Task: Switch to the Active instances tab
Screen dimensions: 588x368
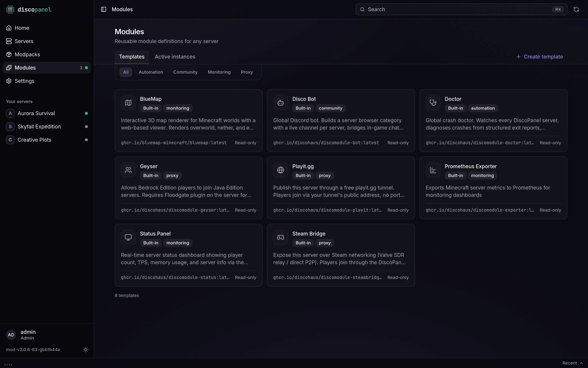Action: click(x=175, y=57)
